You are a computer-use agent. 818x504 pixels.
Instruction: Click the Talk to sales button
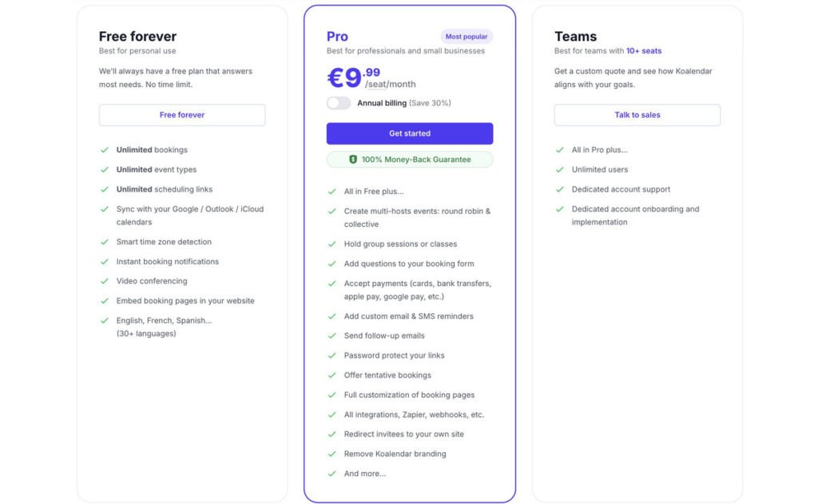coord(637,115)
